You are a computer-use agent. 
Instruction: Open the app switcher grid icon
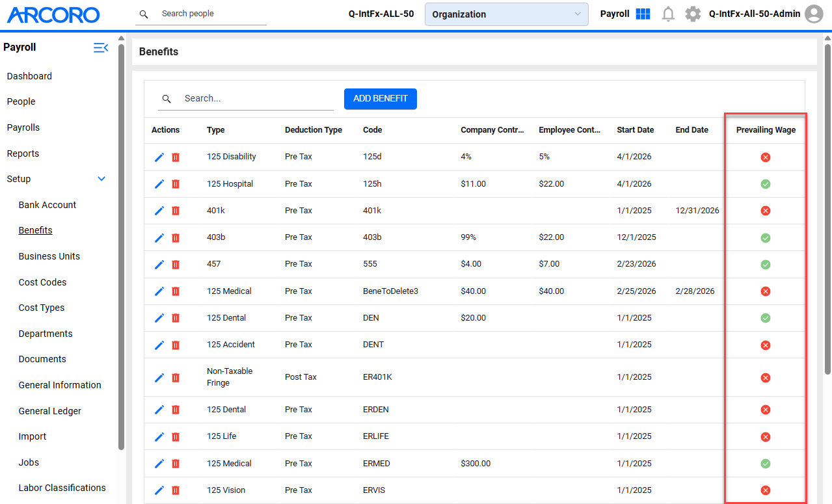tap(643, 14)
